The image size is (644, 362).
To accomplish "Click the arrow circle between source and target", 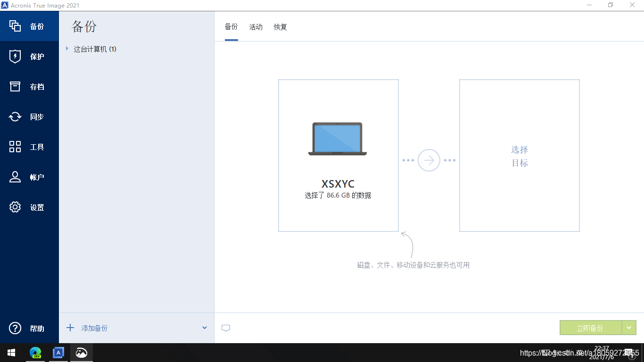I will pyautogui.click(x=429, y=160).
